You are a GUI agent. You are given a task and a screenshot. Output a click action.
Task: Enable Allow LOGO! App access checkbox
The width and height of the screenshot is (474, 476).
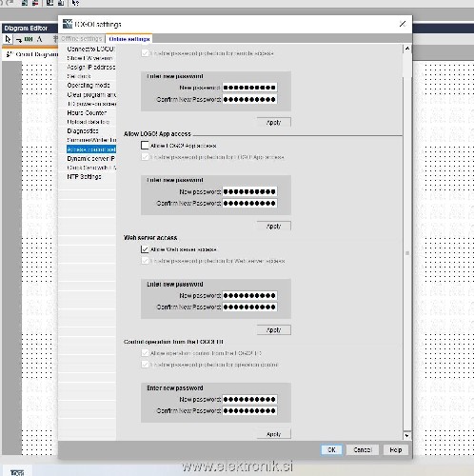click(145, 146)
